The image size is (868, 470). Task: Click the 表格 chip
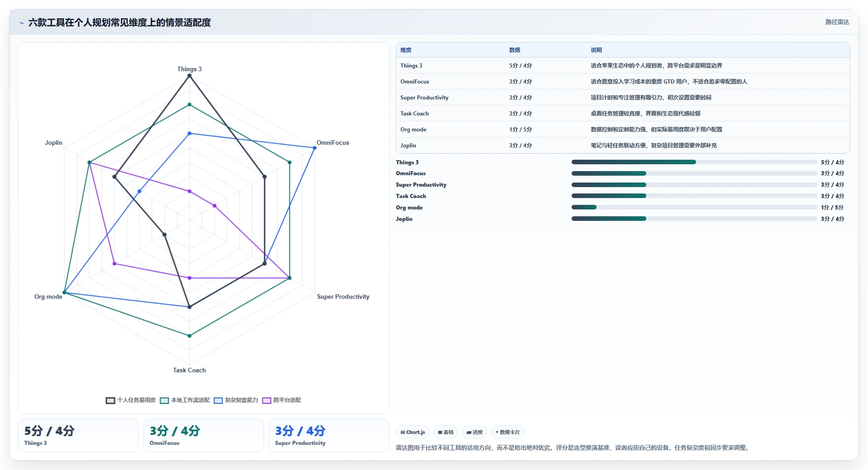coord(446,432)
